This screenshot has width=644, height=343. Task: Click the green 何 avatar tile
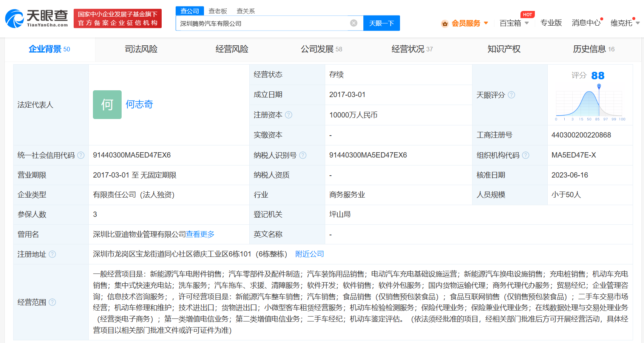pos(107,105)
